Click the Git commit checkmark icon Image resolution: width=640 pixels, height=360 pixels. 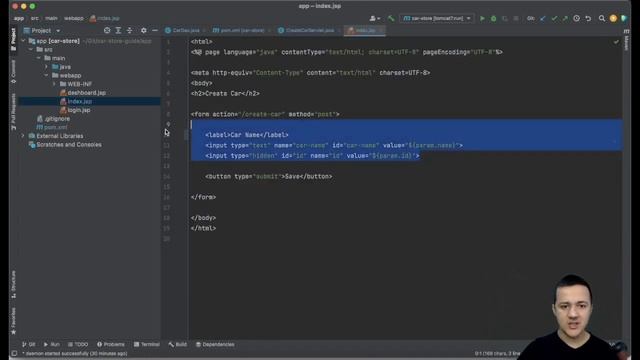(554, 18)
